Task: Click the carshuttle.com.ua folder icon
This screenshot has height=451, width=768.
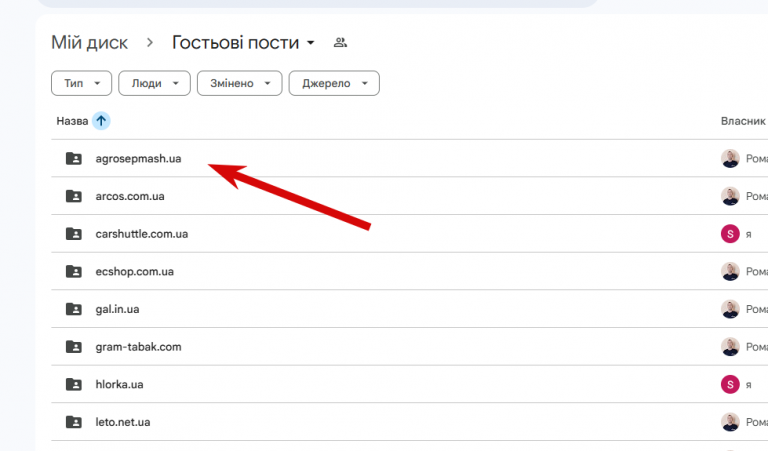Action: click(74, 234)
